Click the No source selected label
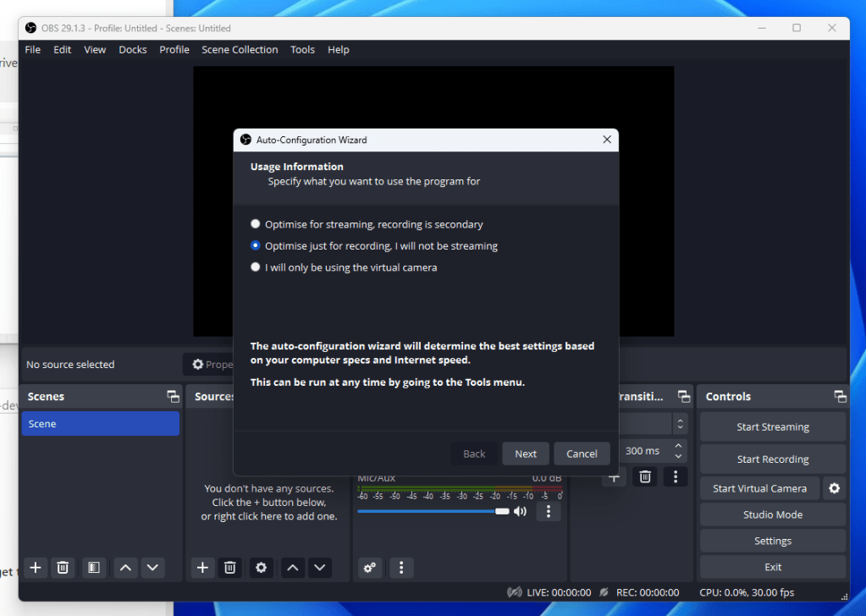866x616 pixels. coord(71,365)
